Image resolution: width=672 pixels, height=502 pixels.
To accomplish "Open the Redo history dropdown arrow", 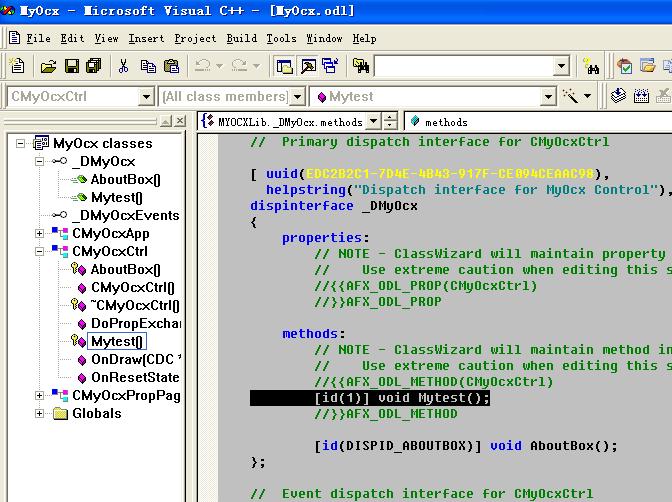I will click(x=256, y=66).
